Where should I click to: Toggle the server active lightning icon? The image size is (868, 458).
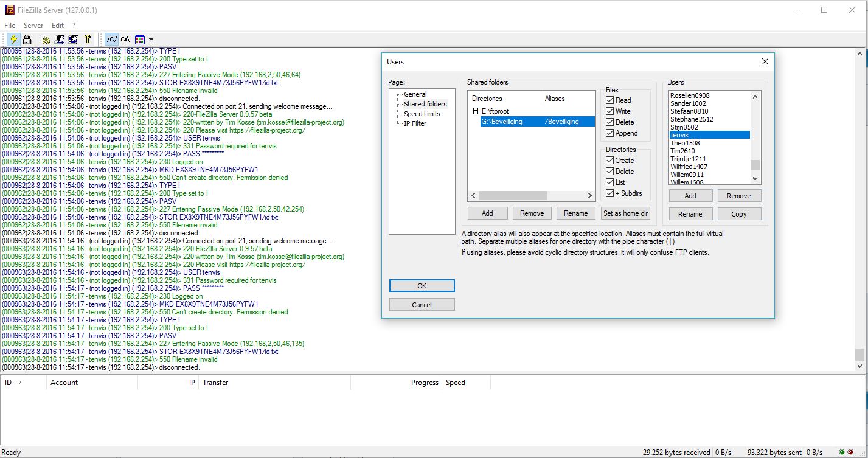click(x=13, y=39)
